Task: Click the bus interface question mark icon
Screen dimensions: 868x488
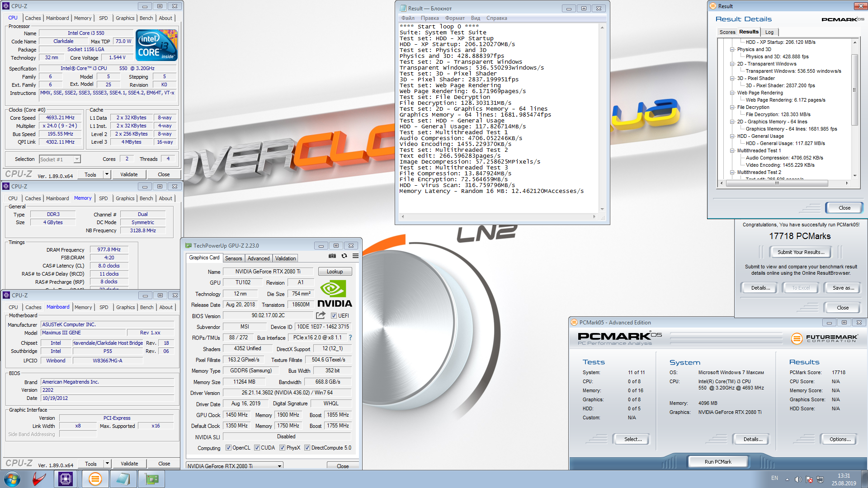Action: (350, 338)
